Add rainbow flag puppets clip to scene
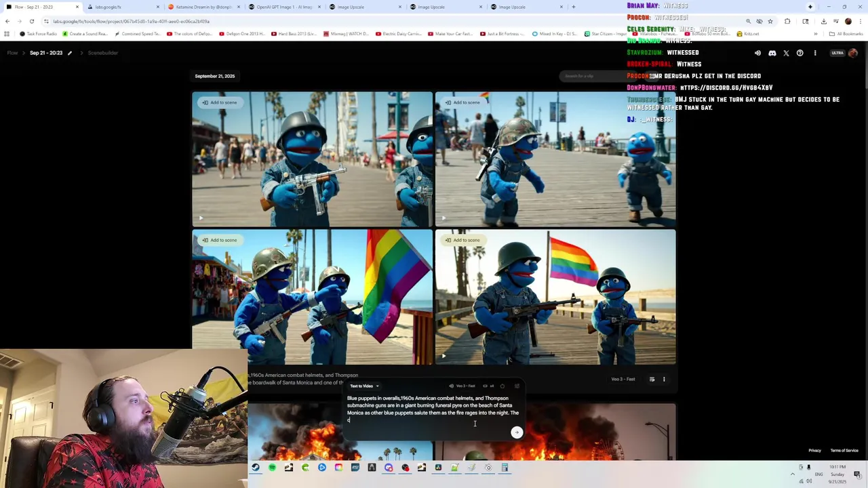868x488 pixels. click(x=219, y=240)
